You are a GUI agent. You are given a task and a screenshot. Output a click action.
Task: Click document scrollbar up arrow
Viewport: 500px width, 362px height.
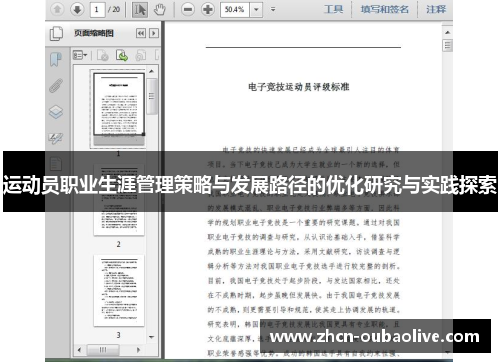point(447,32)
